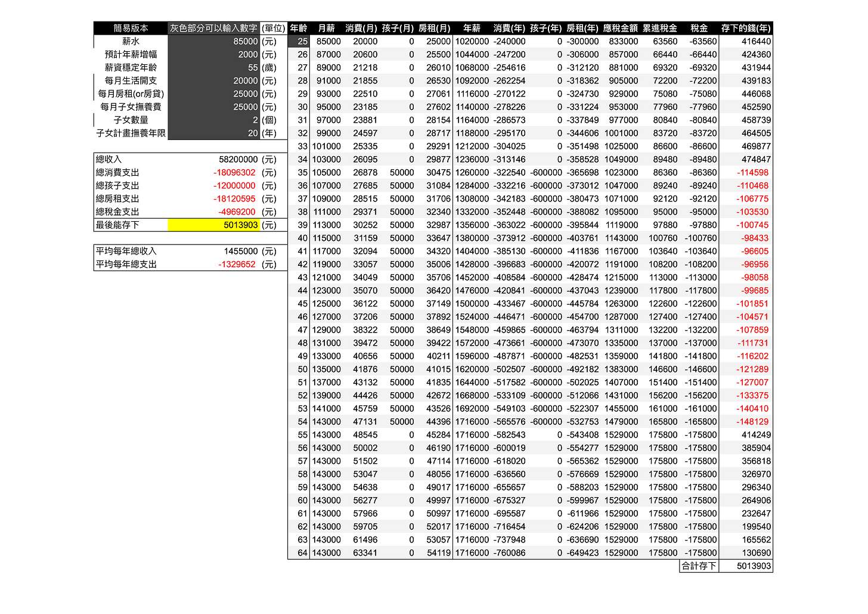Viewport: 868px width, 614px height.
Task: Click the 年薪 column header
Action: pos(472,28)
